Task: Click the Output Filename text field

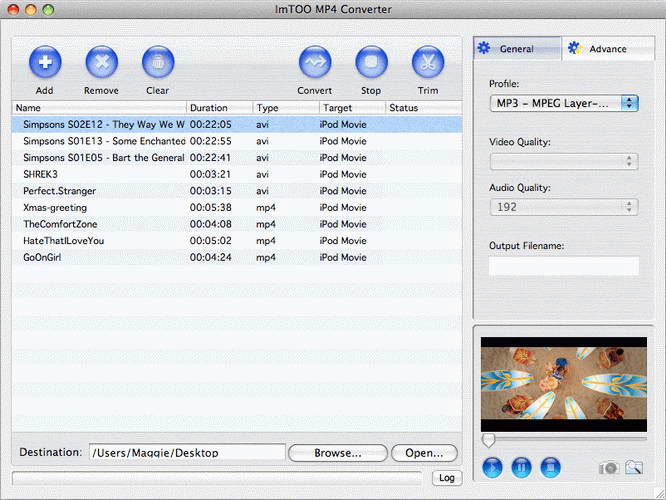Action: [x=563, y=266]
